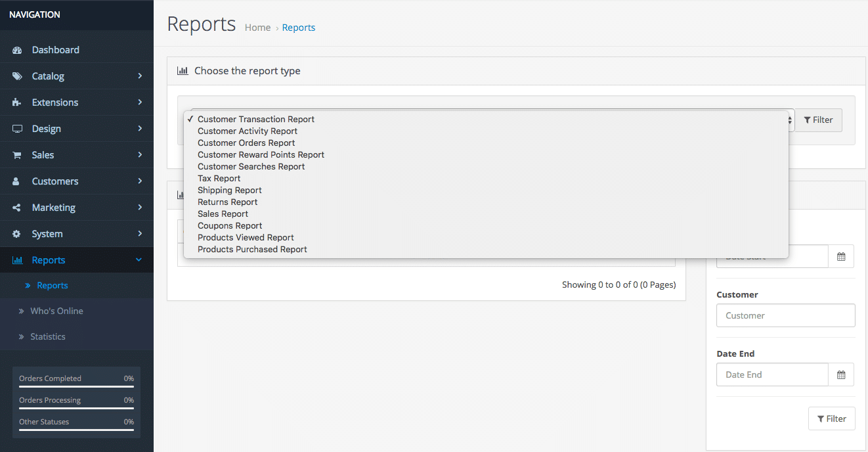
Task: Open the Date Start calendar picker
Action: coord(841,256)
